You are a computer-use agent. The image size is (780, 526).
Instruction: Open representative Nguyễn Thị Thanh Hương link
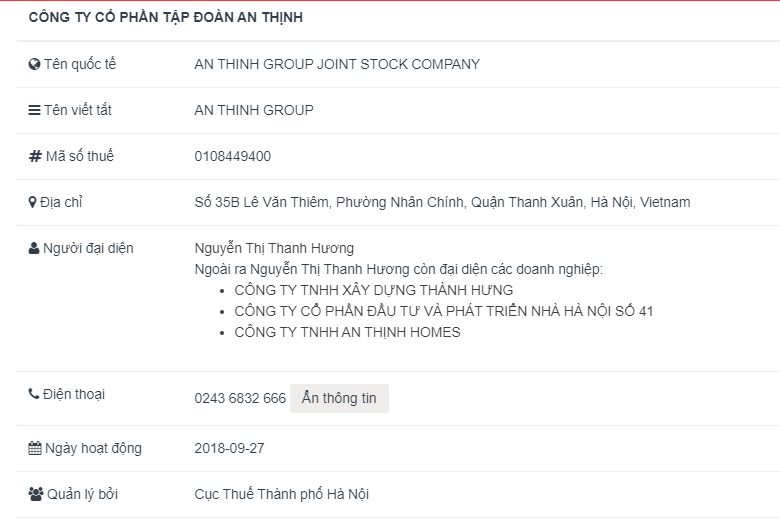(274, 248)
